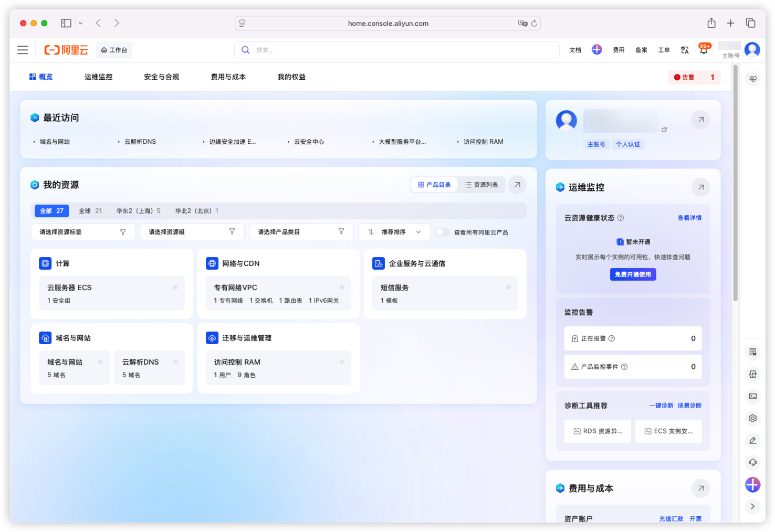Open the 查看详情 link
775x532 pixels.
point(689,218)
